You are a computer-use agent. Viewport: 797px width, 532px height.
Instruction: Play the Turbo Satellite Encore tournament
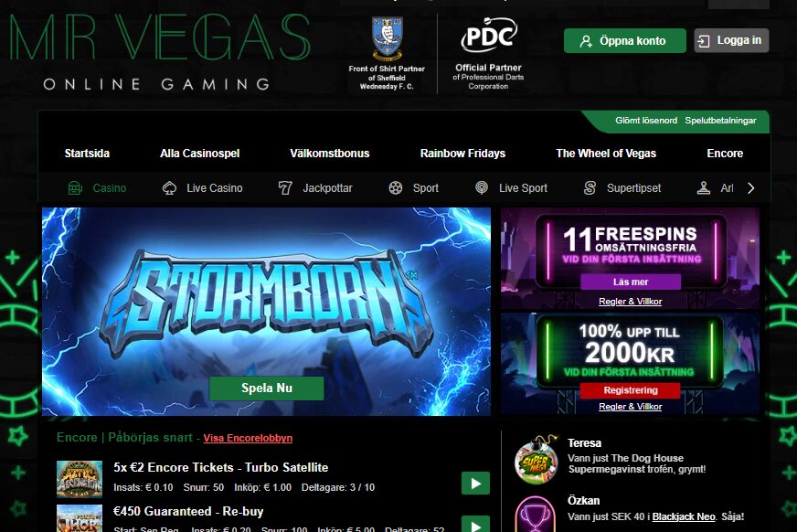476,484
